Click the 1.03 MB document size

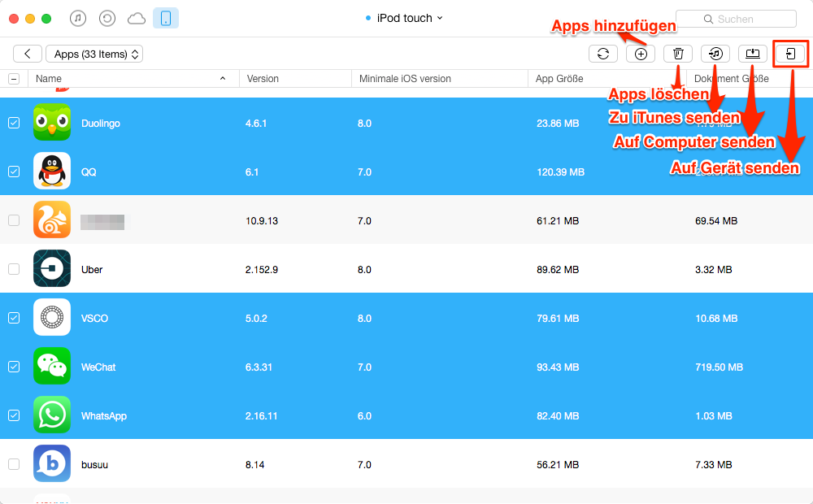tap(714, 416)
